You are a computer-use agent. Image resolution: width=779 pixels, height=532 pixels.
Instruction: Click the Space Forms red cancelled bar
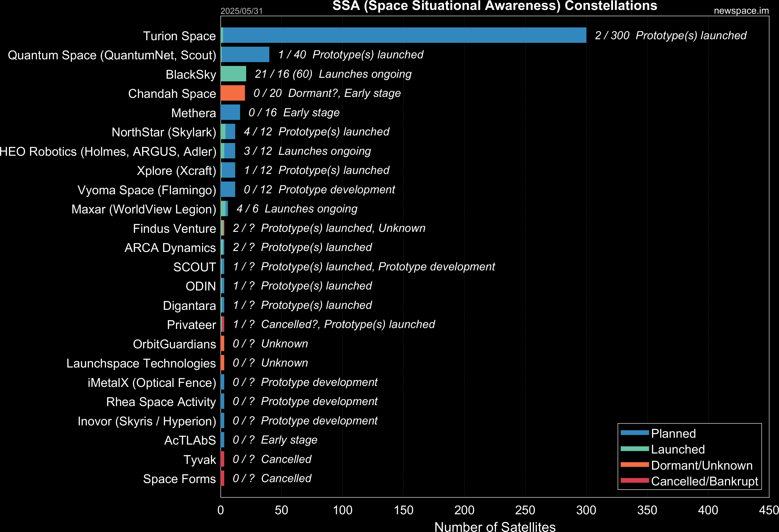point(222,478)
